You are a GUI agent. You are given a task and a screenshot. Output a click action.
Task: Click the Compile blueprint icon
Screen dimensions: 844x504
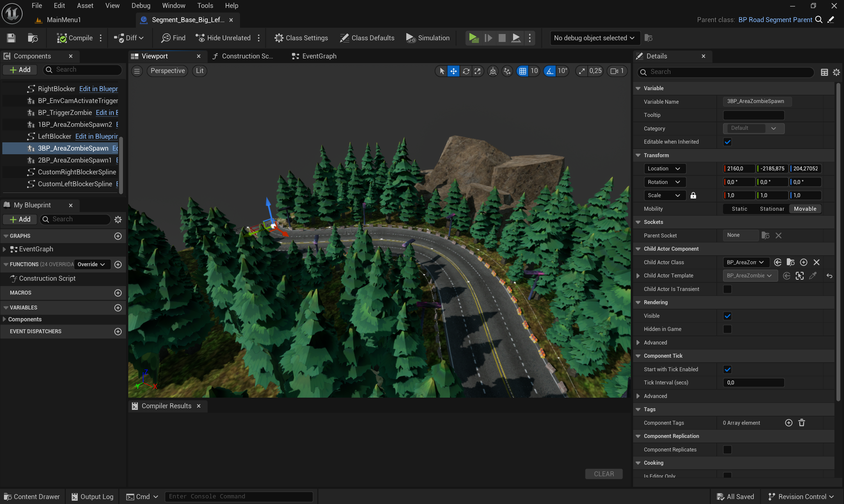(62, 38)
